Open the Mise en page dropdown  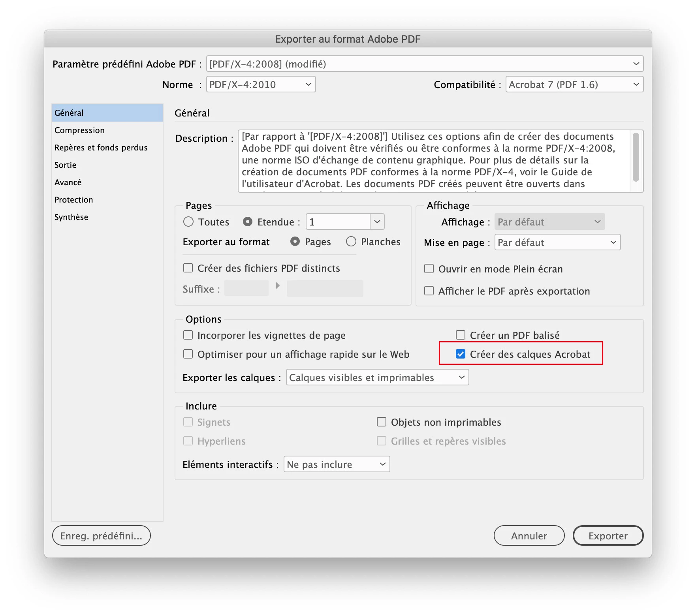[557, 242]
